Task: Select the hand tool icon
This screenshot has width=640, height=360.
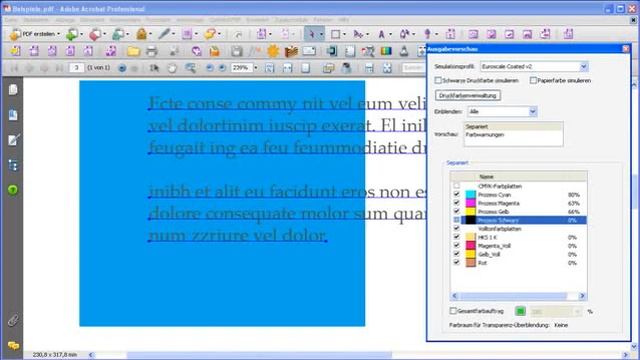Action: pyautogui.click(x=172, y=68)
